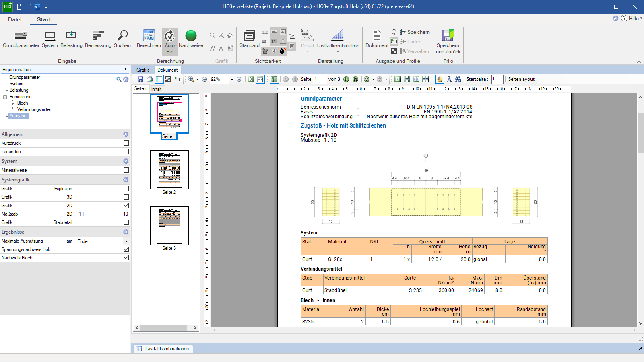This screenshot has width=644, height=362.
Task: Click the Startseite input field
Action: [497, 79]
